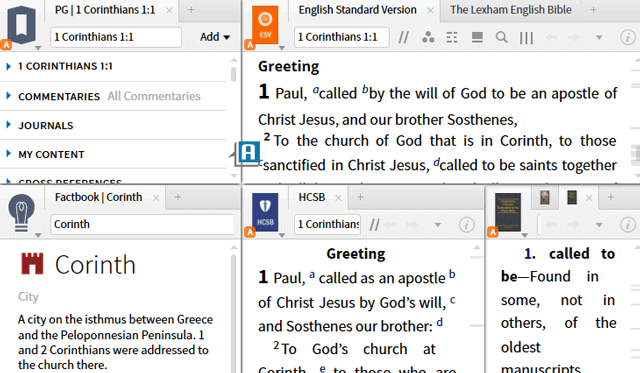Add new tab in the Factbook panel
This screenshot has width=640, height=373.
pyautogui.click(x=178, y=197)
